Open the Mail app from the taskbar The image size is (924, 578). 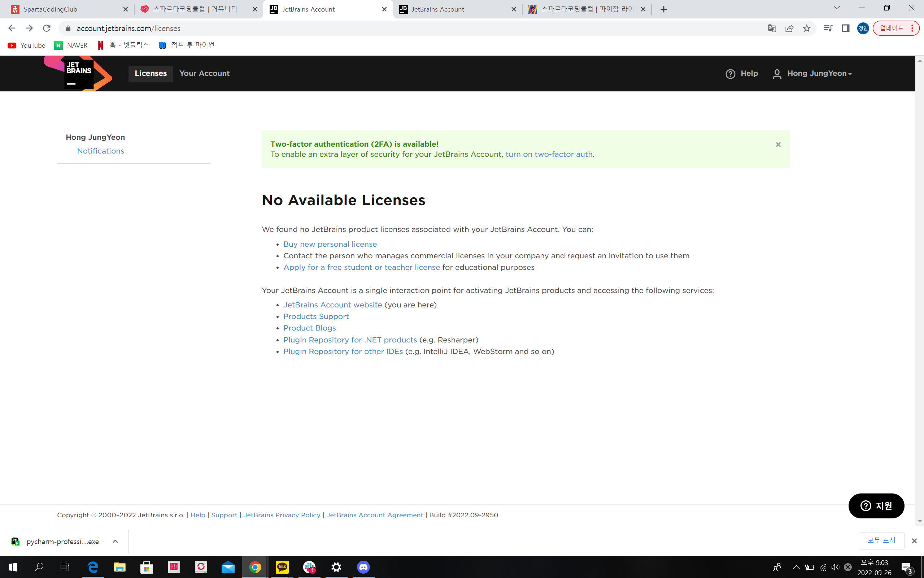pos(228,567)
